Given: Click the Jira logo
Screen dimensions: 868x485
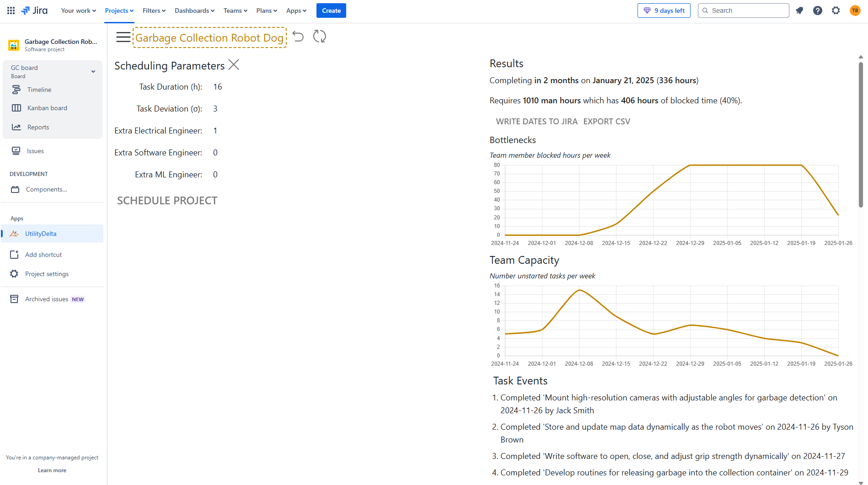Looking at the screenshot, I should click(34, 11).
